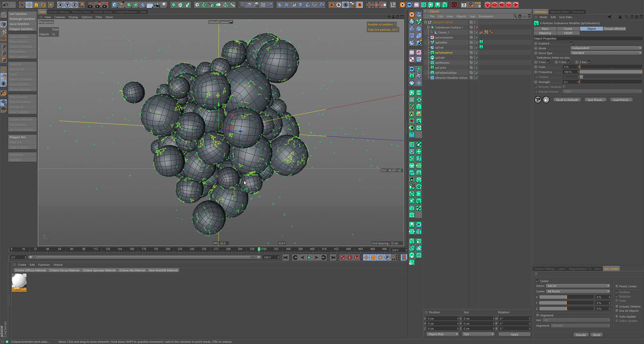Collapse the Subdivision Surface.1 tree item

pyautogui.click(x=428, y=27)
